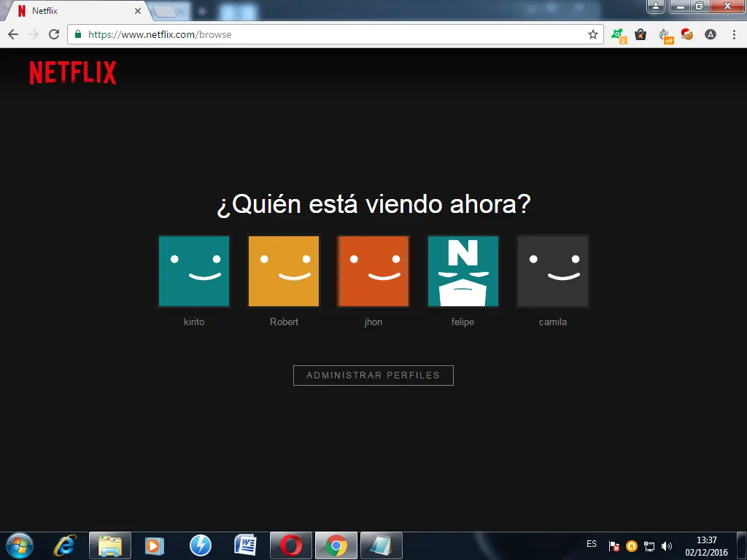This screenshot has height=560, width=747.
Task: Go back in browser history
Action: [x=13, y=34]
